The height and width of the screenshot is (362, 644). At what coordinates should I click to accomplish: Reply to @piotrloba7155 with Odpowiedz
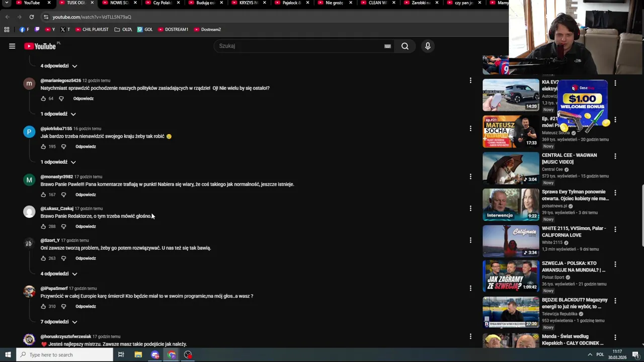click(x=86, y=147)
